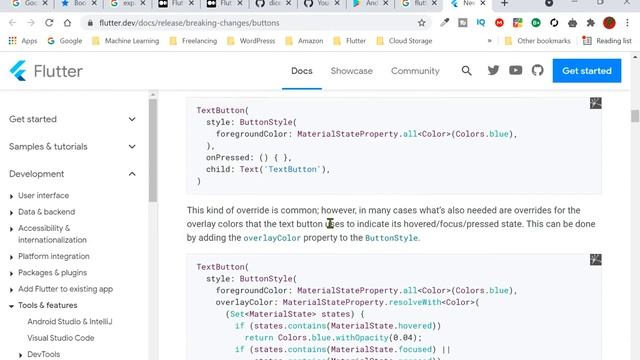
Task: Show hidden bookmarks with the chevron
Action: click(489, 41)
